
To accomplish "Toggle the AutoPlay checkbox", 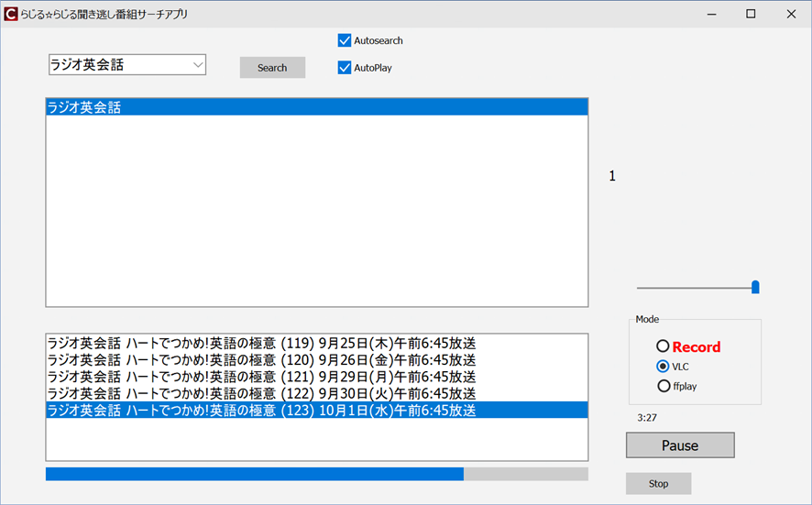I will click(x=345, y=68).
